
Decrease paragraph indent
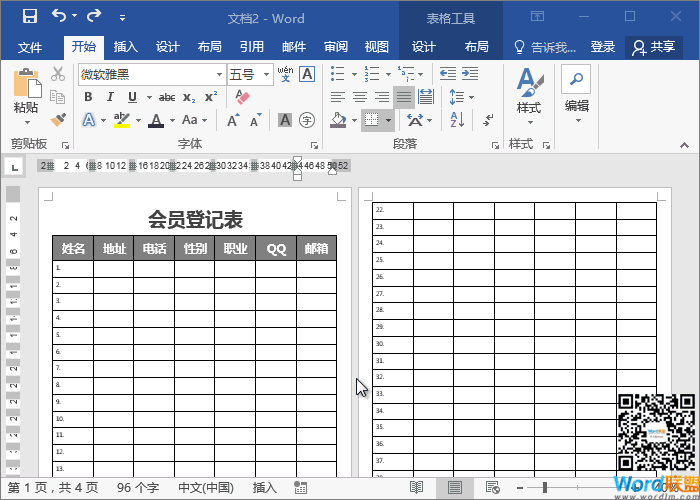[448, 74]
